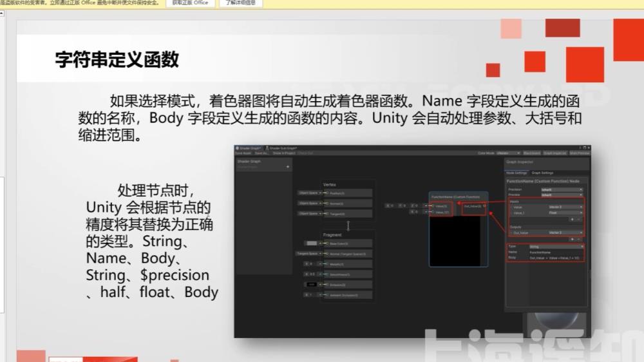This screenshot has height=362, width=644.
Task: Click the Vertex block header
Action: pos(329,184)
